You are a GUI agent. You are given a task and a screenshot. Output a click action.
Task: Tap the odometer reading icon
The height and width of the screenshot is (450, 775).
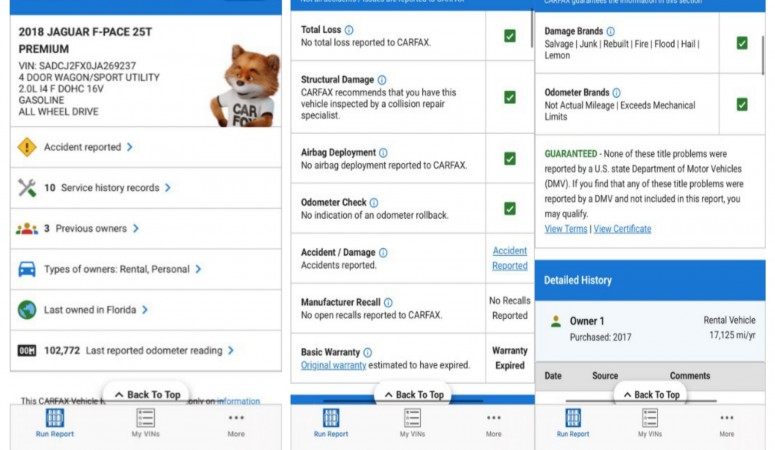27,351
